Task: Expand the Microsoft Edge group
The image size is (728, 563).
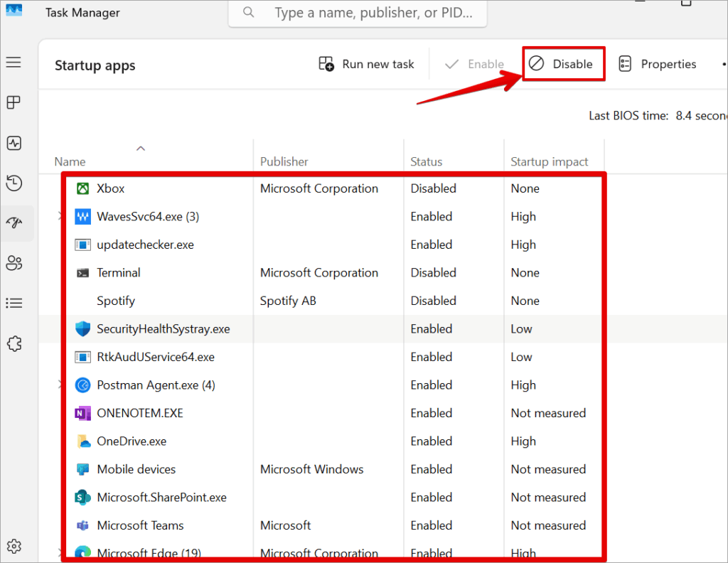Action: (60, 551)
